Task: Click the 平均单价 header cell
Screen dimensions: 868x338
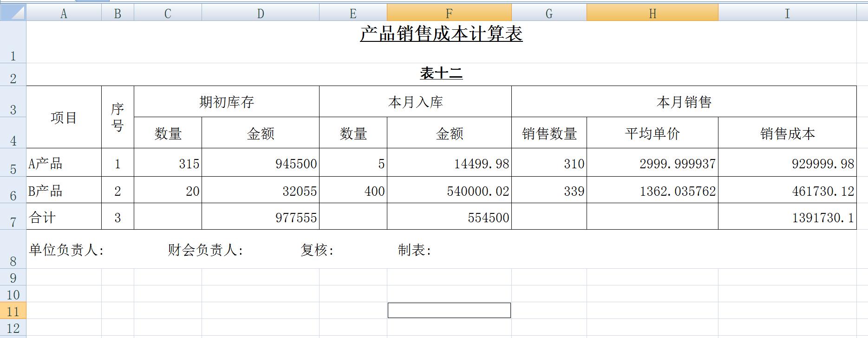Action: point(653,133)
